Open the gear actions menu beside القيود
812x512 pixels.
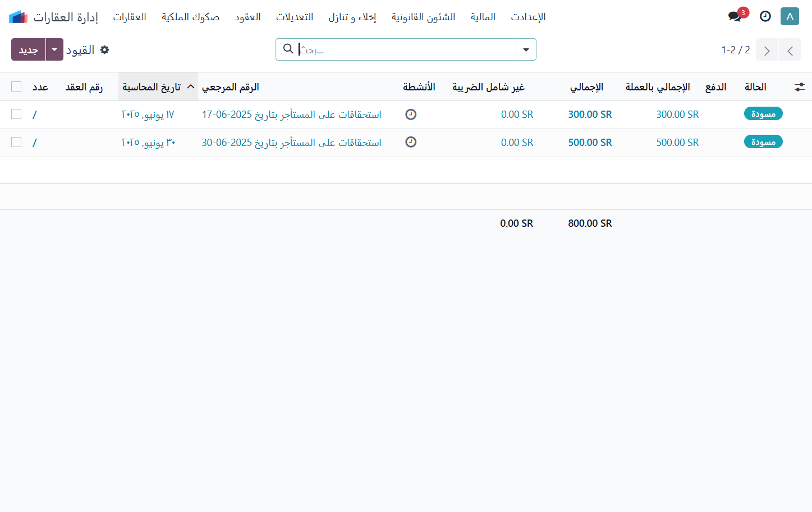(104, 50)
